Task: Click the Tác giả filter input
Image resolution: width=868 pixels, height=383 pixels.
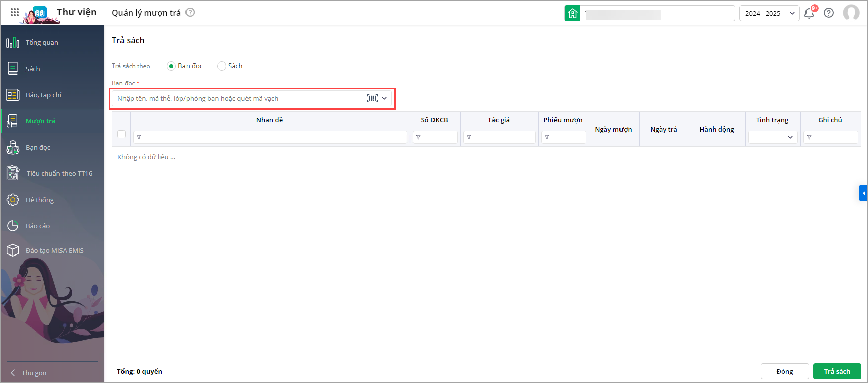Action: 500,137
